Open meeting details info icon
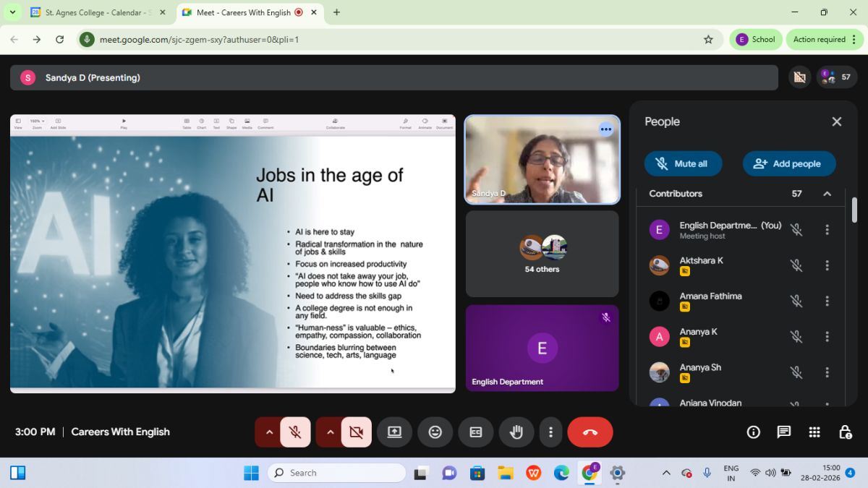This screenshot has width=868, height=488. (753, 432)
